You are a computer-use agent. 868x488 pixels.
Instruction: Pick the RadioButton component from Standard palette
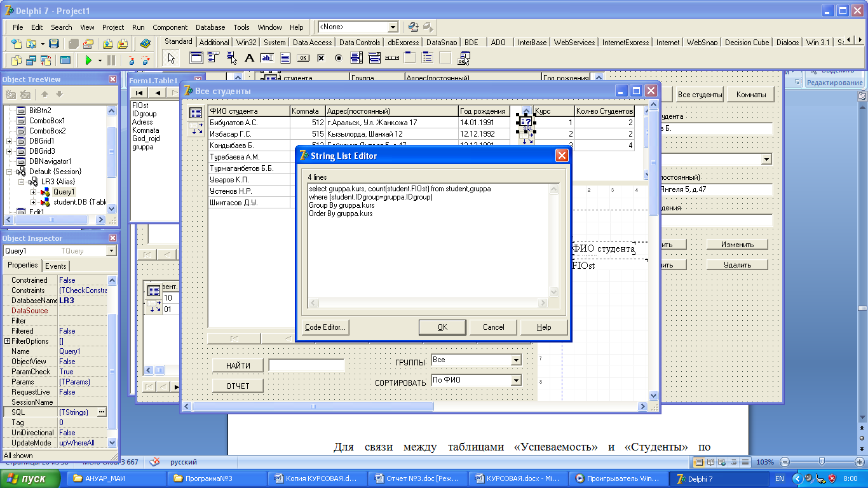pos(338,58)
